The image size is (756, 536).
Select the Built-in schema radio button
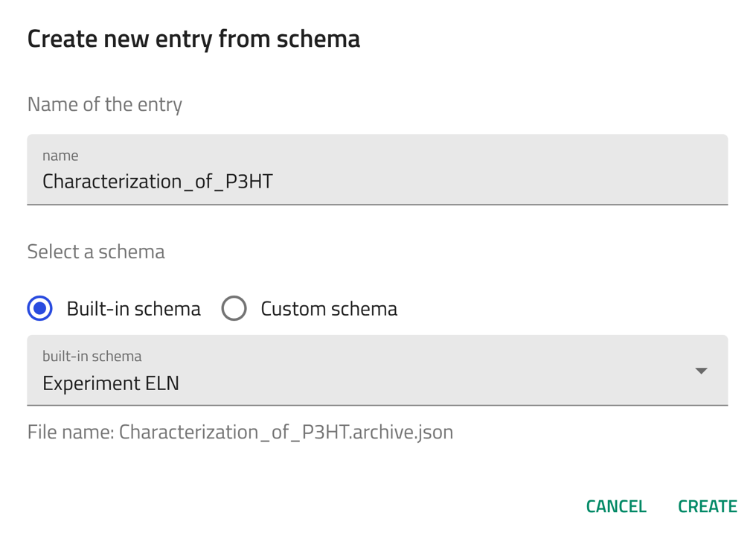pos(40,308)
